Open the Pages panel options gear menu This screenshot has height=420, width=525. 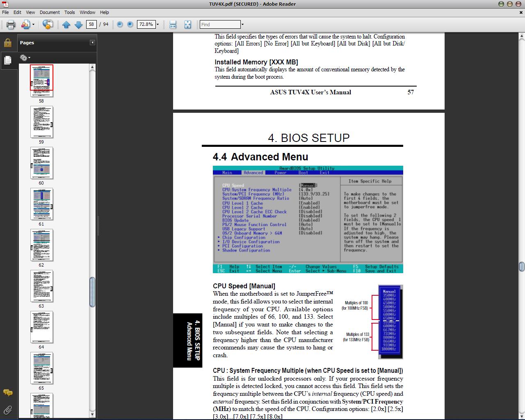25,58
